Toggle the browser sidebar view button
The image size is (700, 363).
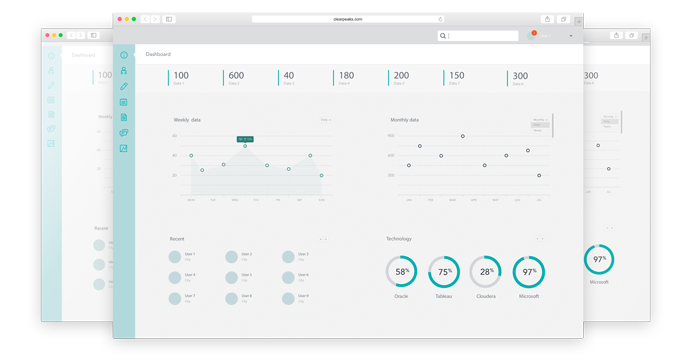click(x=169, y=19)
